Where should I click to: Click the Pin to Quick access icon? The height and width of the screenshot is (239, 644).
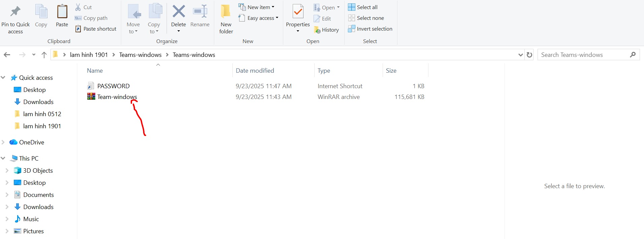pyautogui.click(x=15, y=12)
